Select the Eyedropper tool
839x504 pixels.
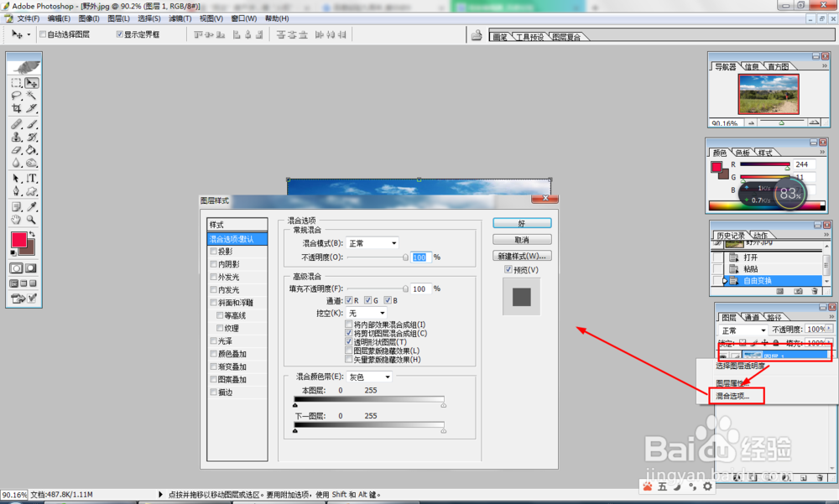[x=32, y=206]
